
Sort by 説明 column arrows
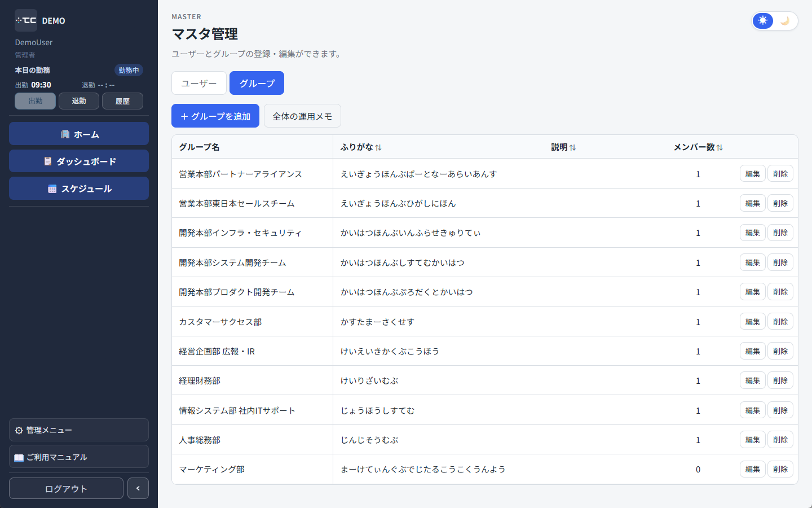coord(572,147)
